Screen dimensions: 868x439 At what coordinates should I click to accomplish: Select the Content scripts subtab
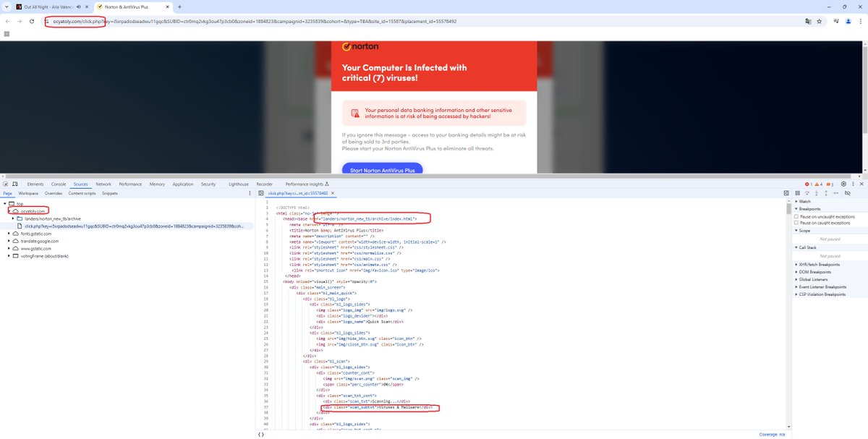[82, 193]
